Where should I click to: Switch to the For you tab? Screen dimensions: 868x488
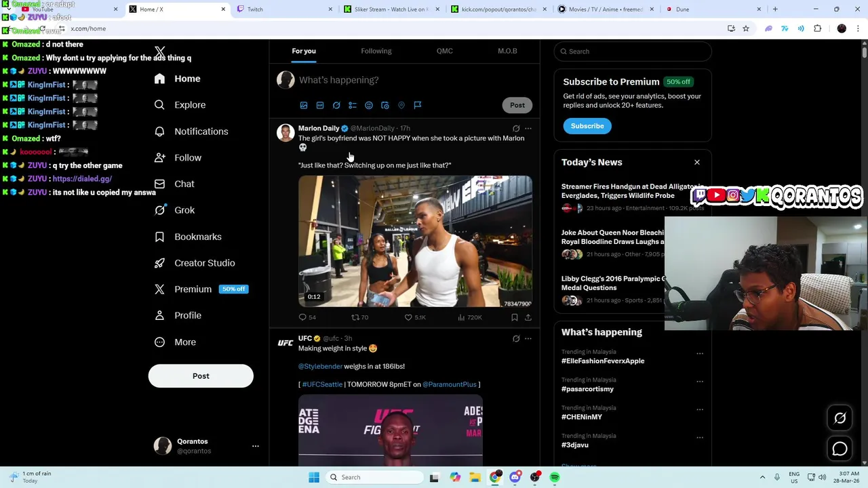point(304,51)
